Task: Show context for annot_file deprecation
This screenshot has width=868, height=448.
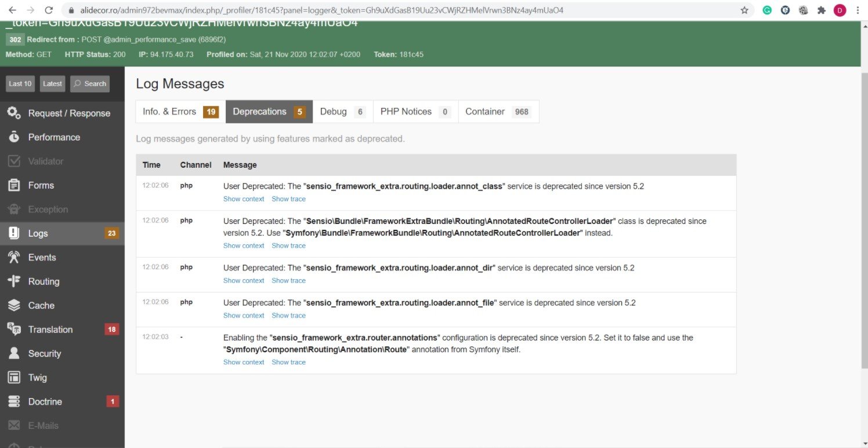Action: [x=244, y=315]
